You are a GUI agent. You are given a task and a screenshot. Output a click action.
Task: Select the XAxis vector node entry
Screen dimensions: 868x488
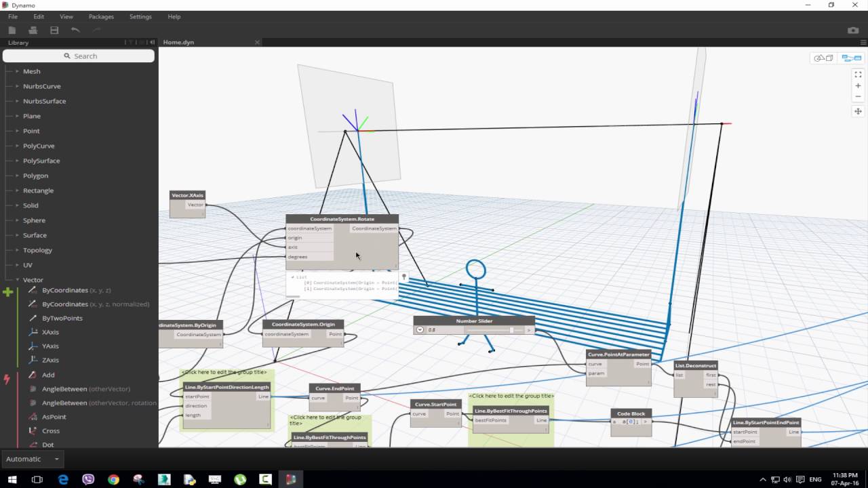pyautogui.click(x=50, y=332)
